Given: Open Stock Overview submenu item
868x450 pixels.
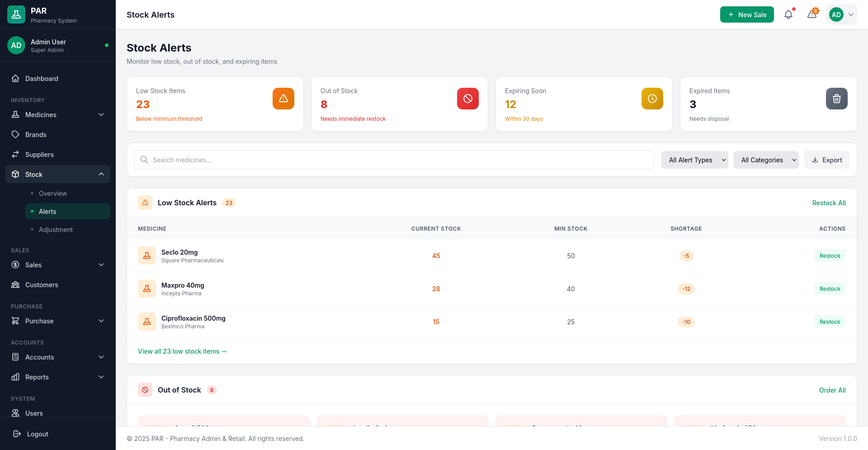Looking at the screenshot, I should coord(53,194).
